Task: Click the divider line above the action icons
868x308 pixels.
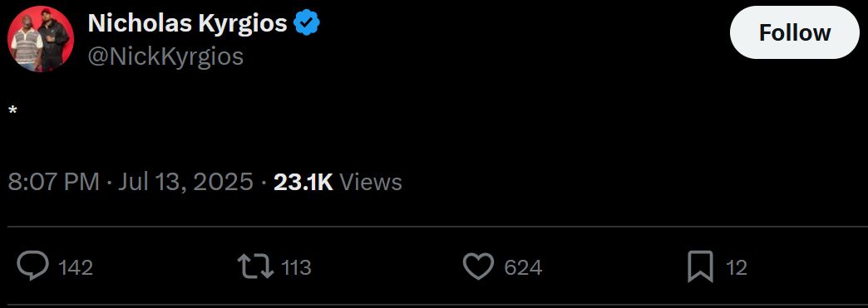Action: [x=437, y=226]
